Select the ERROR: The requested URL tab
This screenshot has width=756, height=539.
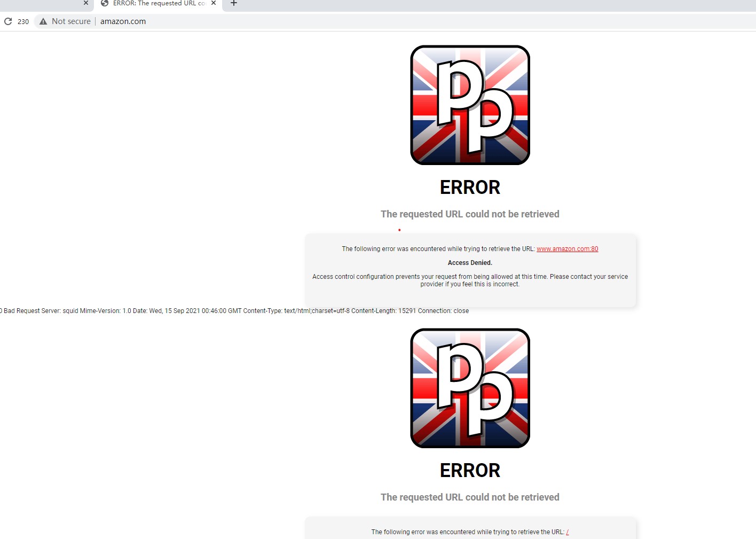coord(159,4)
